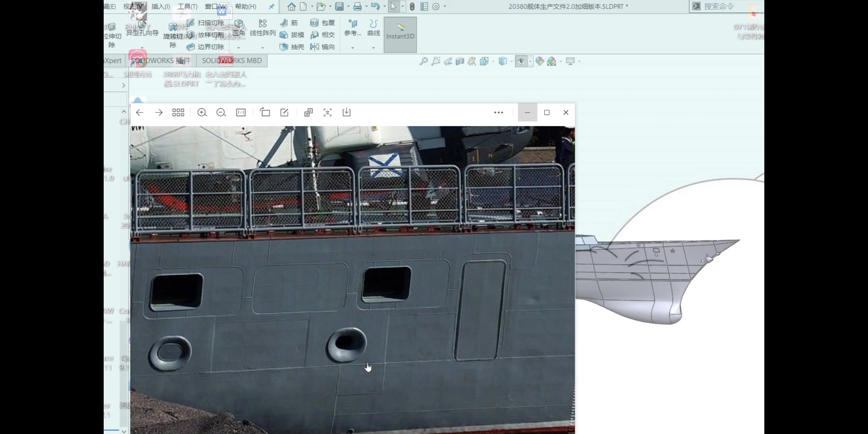Open the 视图(V) menu in SolidWorks
The height and width of the screenshot is (434, 868).
point(133,6)
